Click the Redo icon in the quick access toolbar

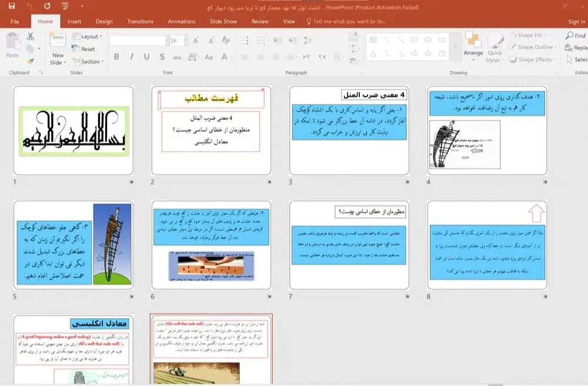click(47, 6)
